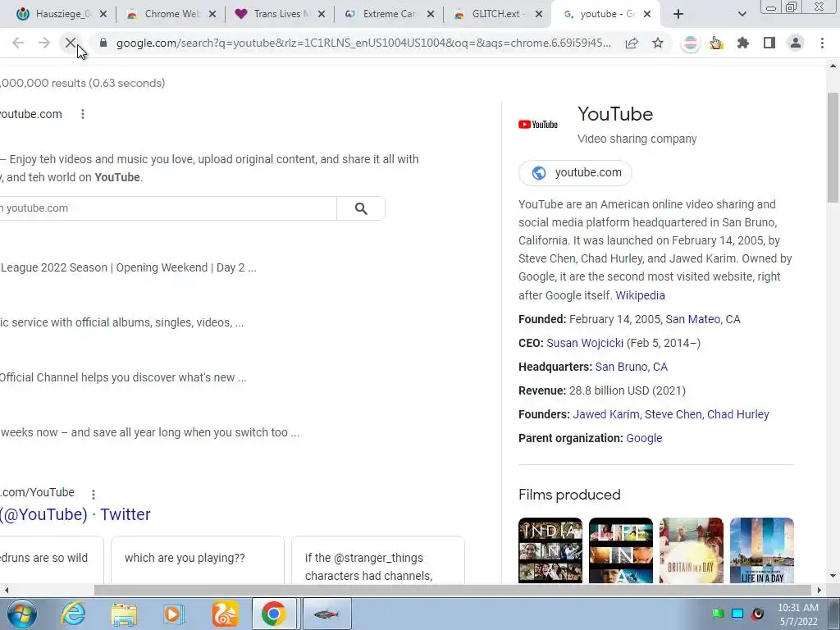Click the scroll right arrow of horizontal scrollbar

tap(819, 591)
